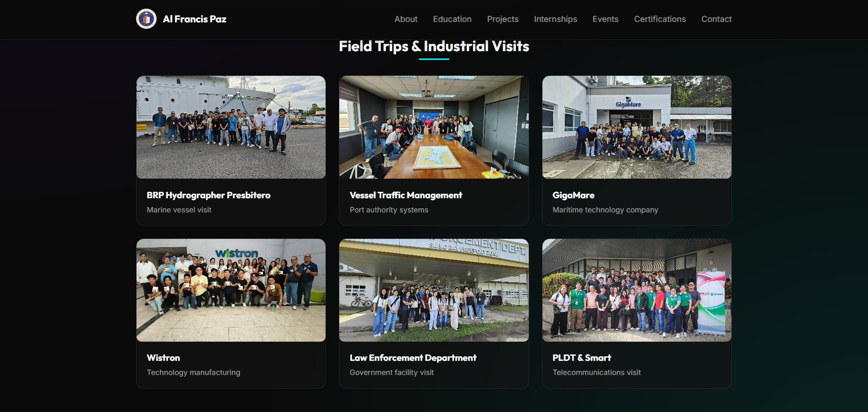Click the 'PLDT & Smart' card title
This screenshot has width=868, height=412.
tap(582, 358)
